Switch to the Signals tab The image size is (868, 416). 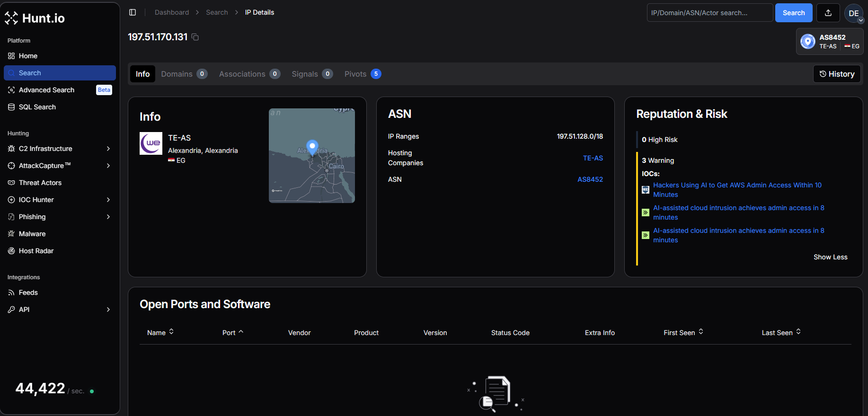312,74
